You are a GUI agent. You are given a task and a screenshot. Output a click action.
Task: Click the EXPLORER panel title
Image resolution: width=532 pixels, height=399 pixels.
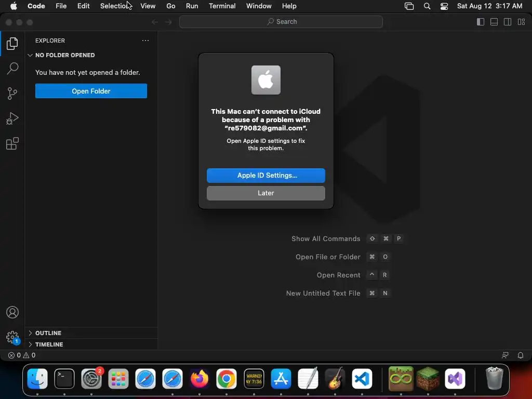point(50,41)
